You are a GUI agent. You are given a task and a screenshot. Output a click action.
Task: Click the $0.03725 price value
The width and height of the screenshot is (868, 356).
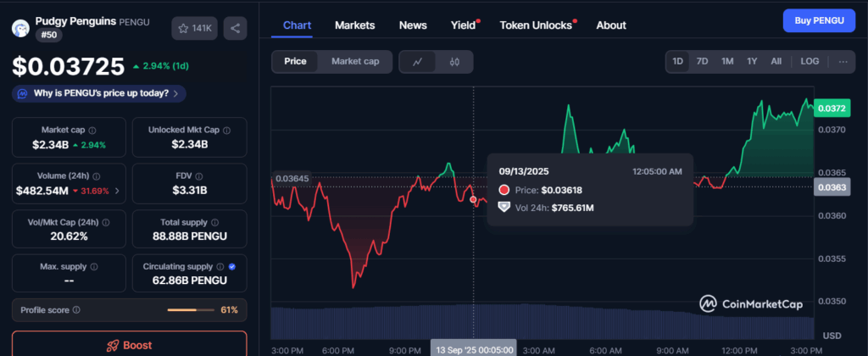pos(69,67)
